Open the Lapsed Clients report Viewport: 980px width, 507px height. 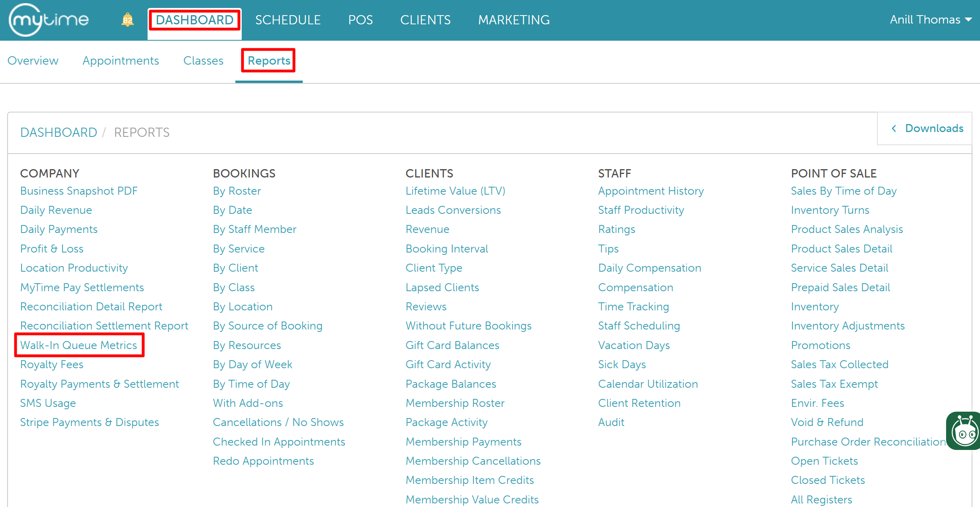point(442,288)
